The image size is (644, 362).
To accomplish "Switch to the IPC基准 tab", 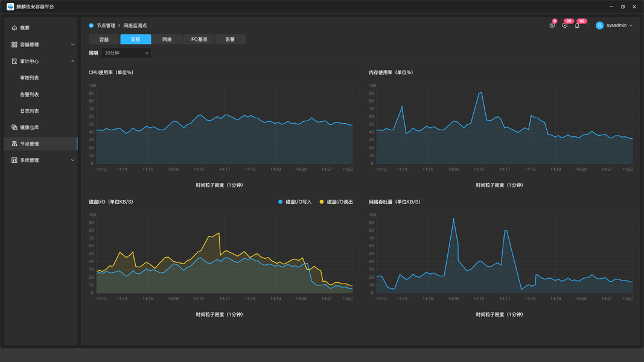I will (199, 39).
